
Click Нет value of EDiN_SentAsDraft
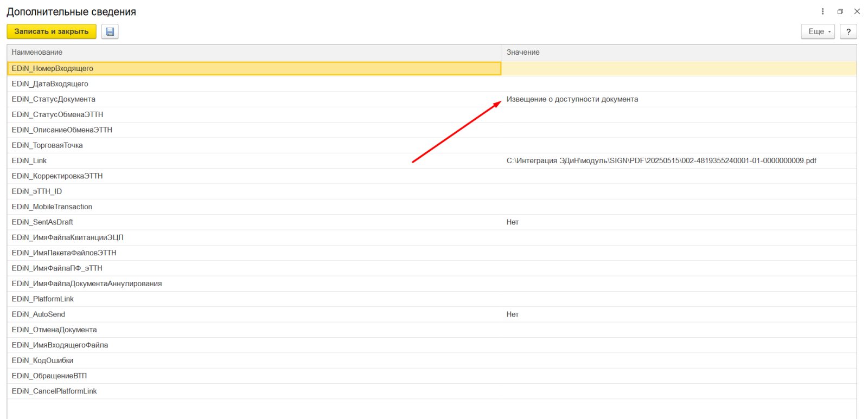tap(513, 222)
